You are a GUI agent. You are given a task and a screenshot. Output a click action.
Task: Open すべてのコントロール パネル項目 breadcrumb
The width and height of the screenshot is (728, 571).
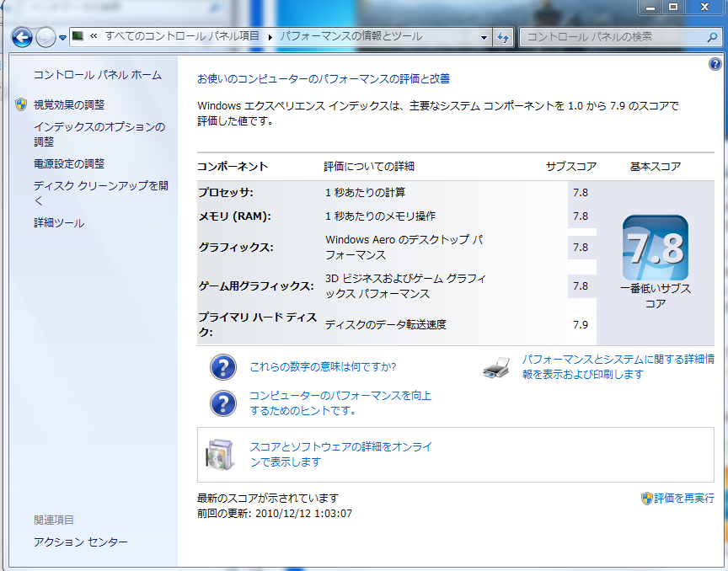(x=181, y=35)
